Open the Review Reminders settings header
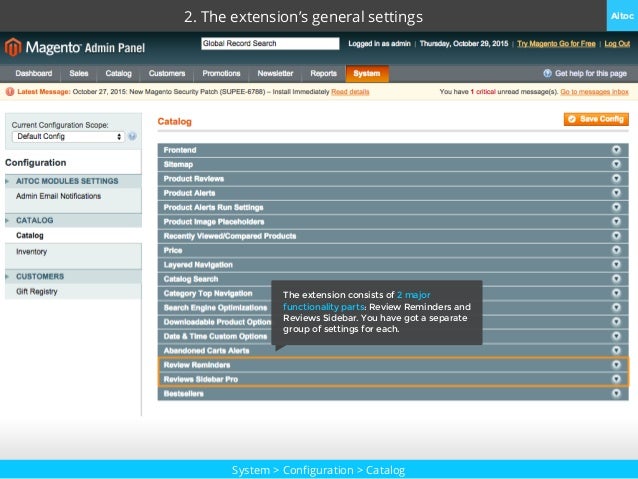Viewport: 638px width, 479px height. pos(393,365)
